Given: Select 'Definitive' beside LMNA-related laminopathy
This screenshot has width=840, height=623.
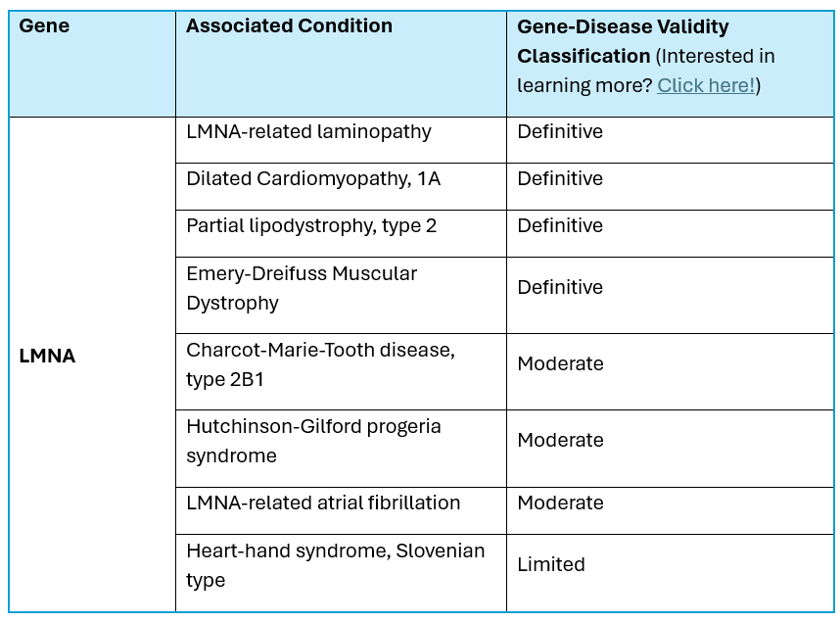Looking at the screenshot, I should click(x=560, y=131).
